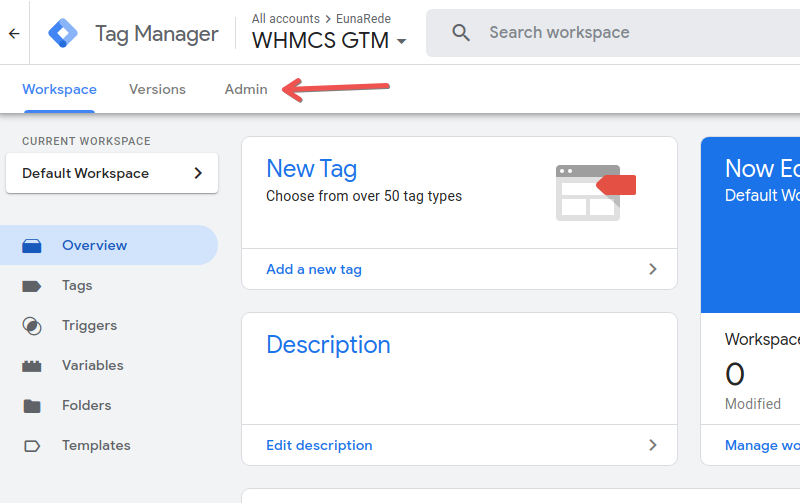Click the Tag Manager logo icon
Screen dimensions: 800x503
(x=64, y=33)
